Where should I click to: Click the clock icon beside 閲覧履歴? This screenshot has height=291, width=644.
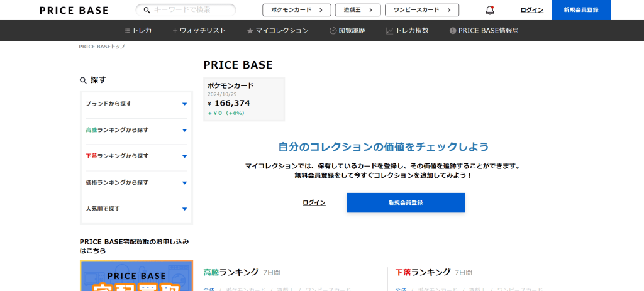point(333,31)
